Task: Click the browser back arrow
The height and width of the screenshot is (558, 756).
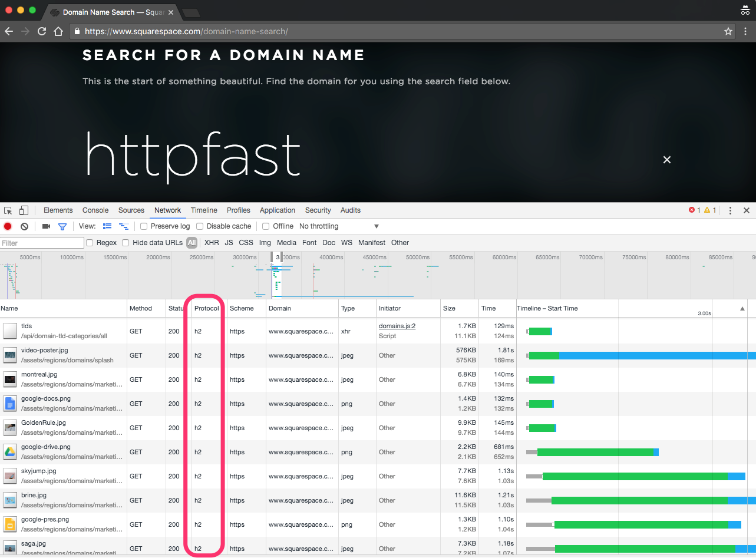Action: (9, 31)
